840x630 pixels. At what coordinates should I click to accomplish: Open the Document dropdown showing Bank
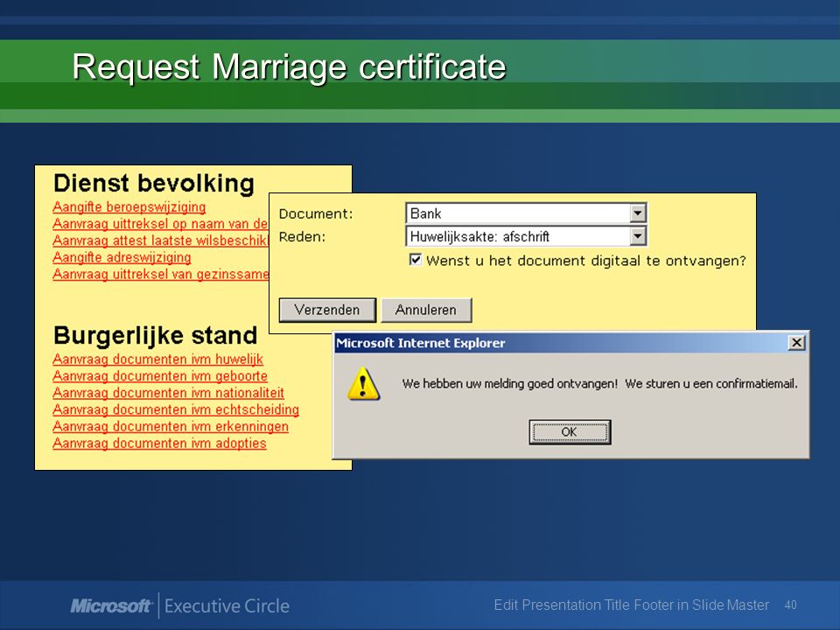pyautogui.click(x=637, y=213)
